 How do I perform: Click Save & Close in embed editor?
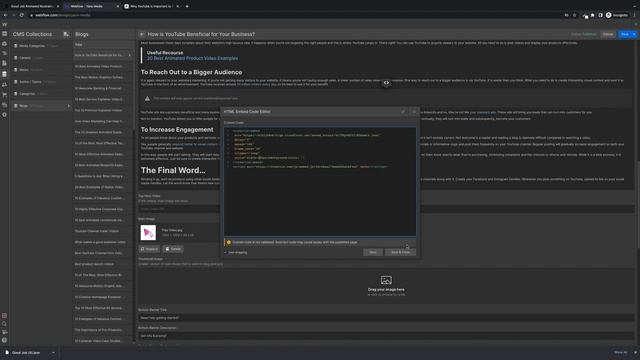pos(400,252)
